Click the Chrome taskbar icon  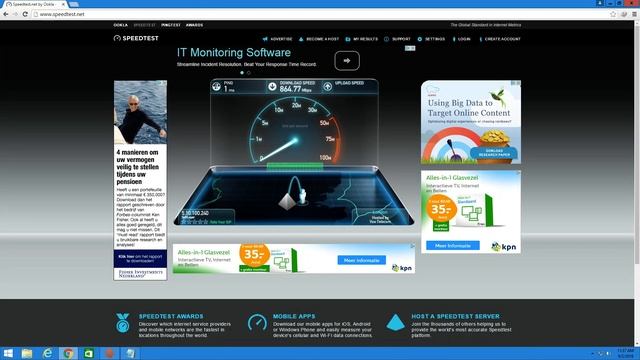point(68,353)
